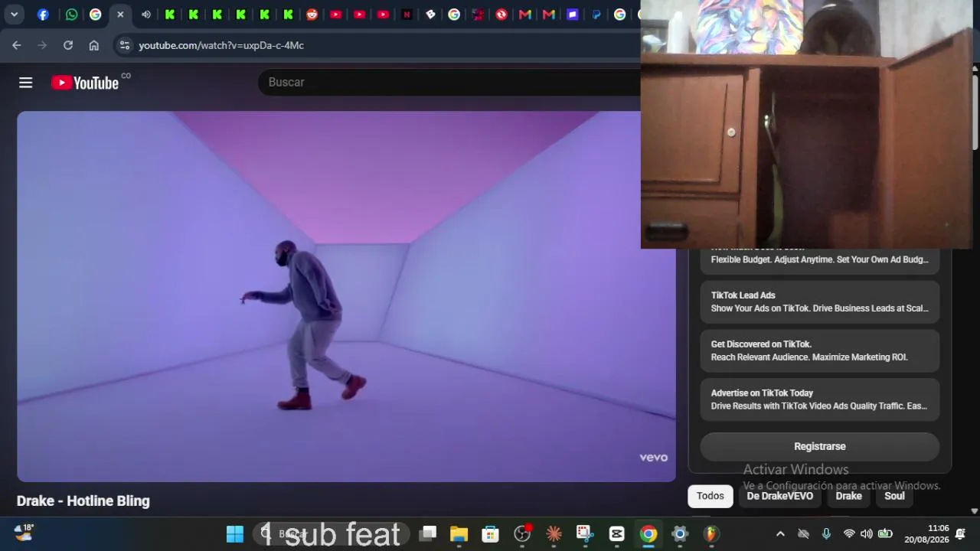Open Microsoft Store from the taskbar
This screenshot has height=551, width=980.
point(490,534)
